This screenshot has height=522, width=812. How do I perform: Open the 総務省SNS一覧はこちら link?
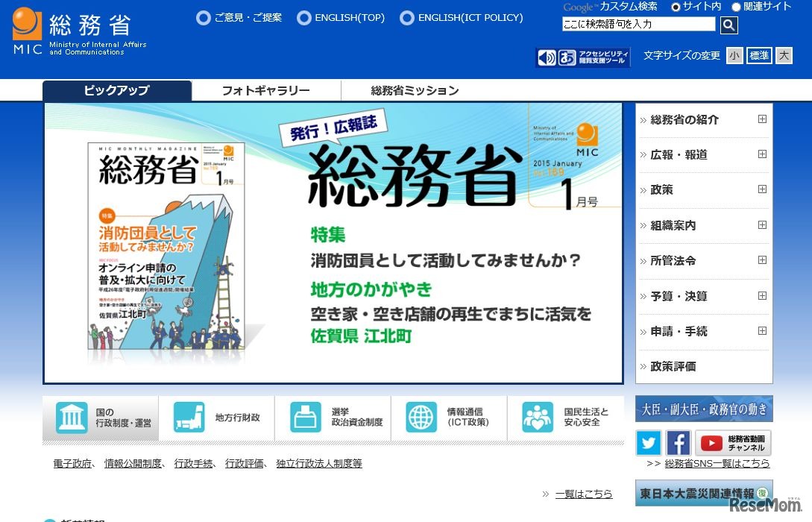717,464
